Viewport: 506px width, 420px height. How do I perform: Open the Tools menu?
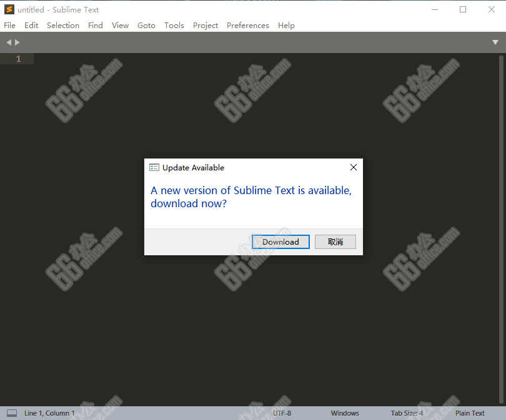pos(174,26)
